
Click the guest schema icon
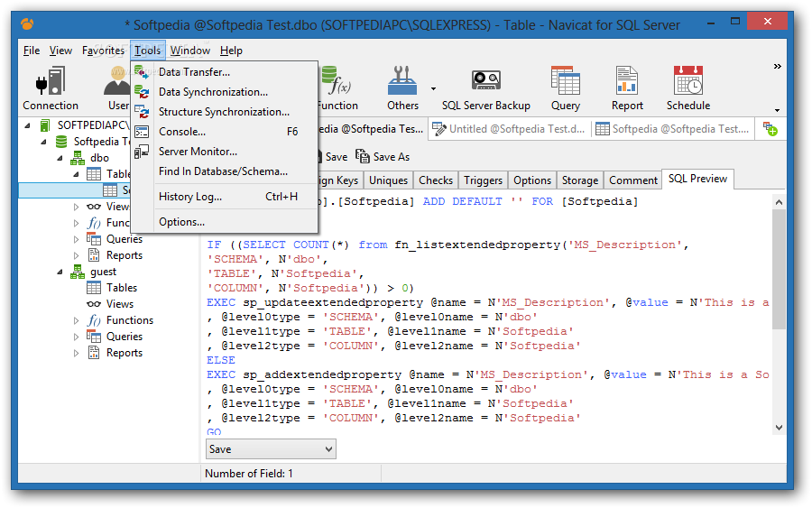[x=78, y=272]
